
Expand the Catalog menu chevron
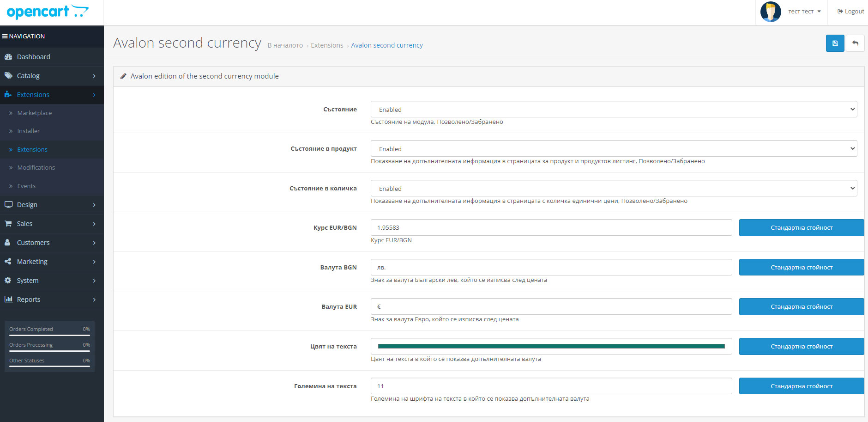[94, 76]
